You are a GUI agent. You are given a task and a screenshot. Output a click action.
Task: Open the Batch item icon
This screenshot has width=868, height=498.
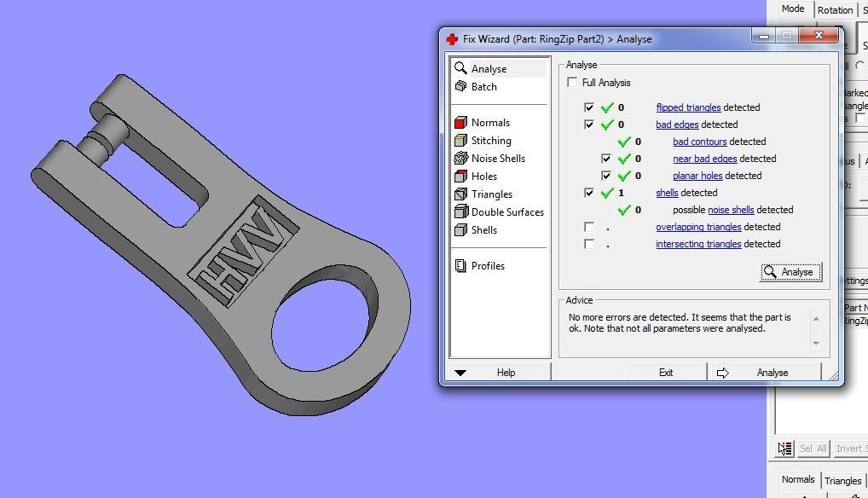point(460,86)
